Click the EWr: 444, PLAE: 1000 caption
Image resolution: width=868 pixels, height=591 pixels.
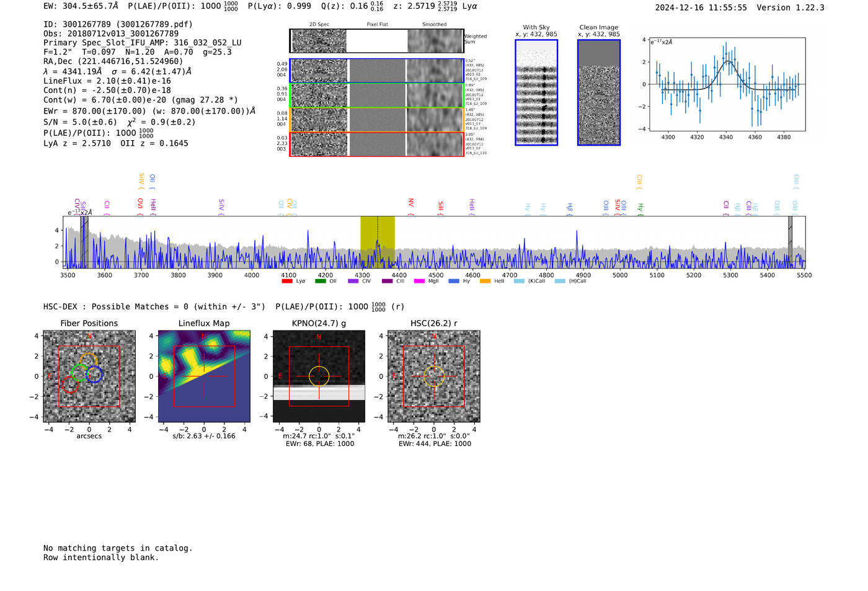435,444
